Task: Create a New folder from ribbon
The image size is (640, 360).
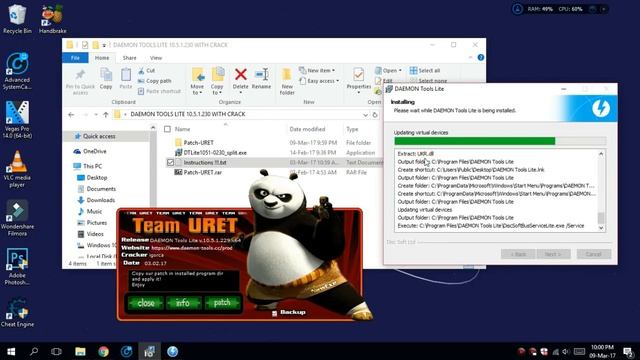Action: [x=287, y=81]
